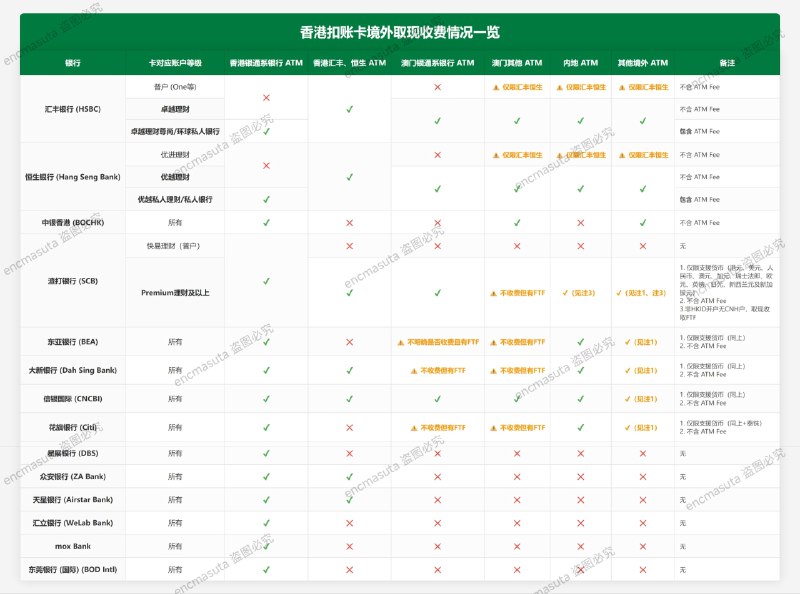Click BOCHK's red cross under 香港汇丰、恒生 ATM

tap(349, 222)
